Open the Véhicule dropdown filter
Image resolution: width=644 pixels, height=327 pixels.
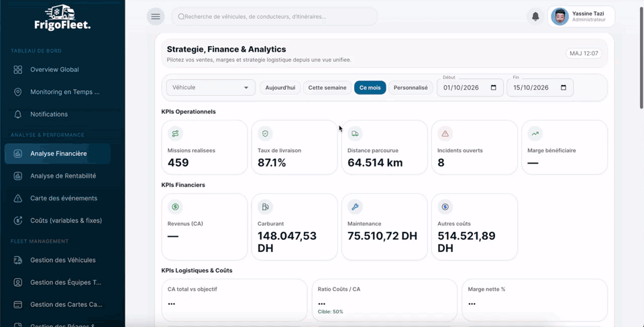(211, 88)
